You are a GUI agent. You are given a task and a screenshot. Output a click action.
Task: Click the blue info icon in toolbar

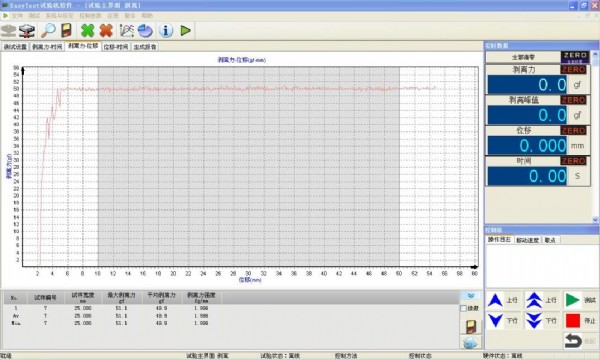166,31
